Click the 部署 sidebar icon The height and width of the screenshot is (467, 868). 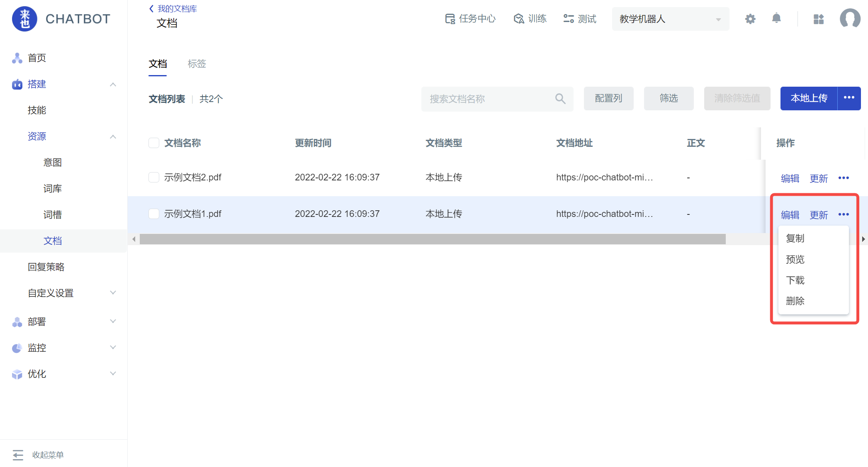pos(17,322)
